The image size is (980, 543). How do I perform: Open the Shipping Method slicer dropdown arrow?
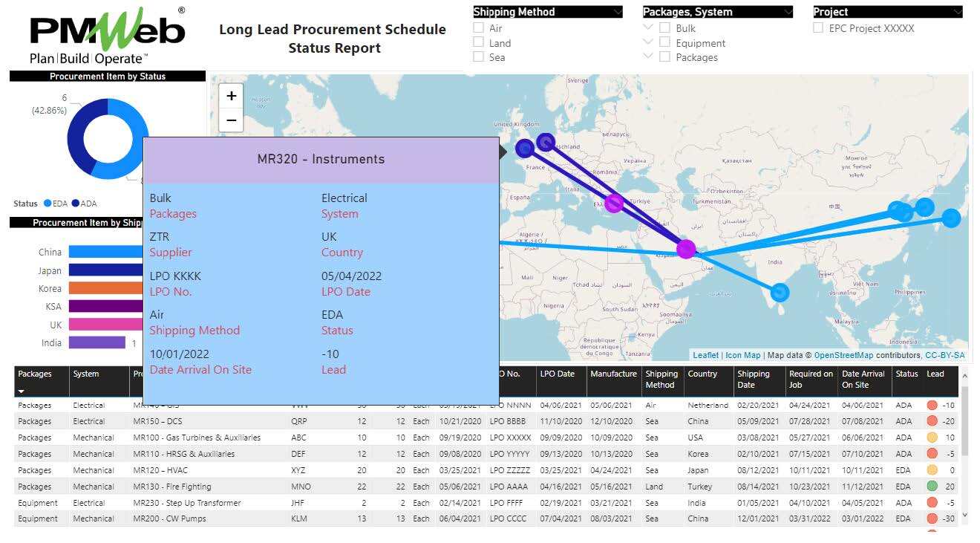[618, 12]
